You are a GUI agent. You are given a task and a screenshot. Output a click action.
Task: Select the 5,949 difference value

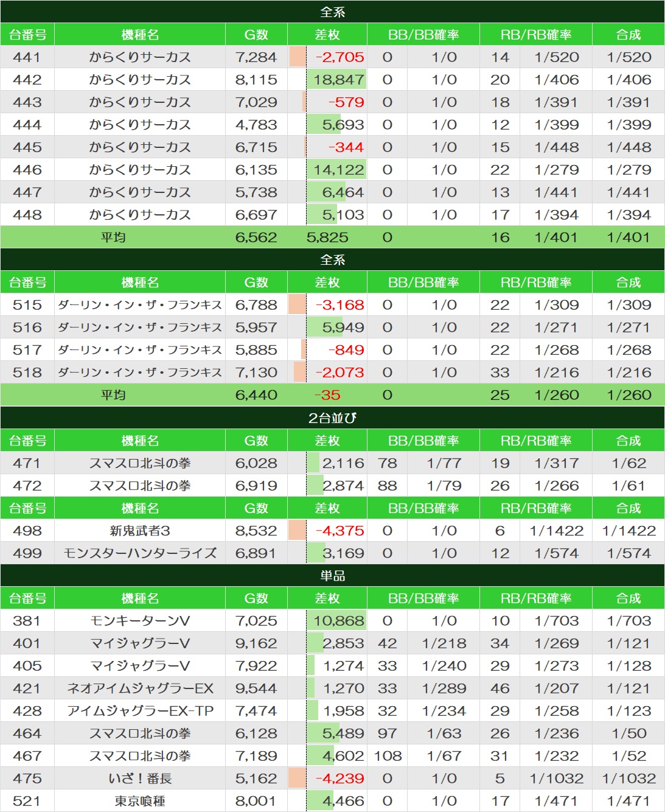tap(343, 327)
